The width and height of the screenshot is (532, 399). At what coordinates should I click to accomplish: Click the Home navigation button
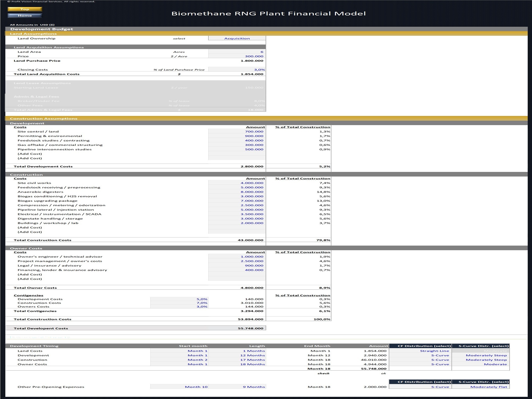(25, 15)
